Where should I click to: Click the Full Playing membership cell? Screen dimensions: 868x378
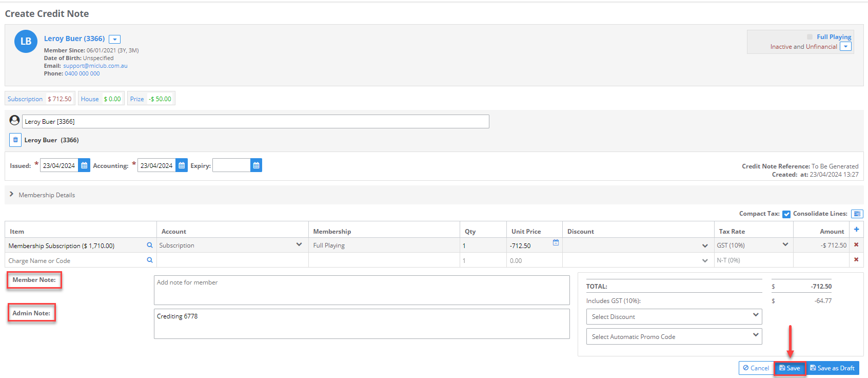[x=384, y=245]
